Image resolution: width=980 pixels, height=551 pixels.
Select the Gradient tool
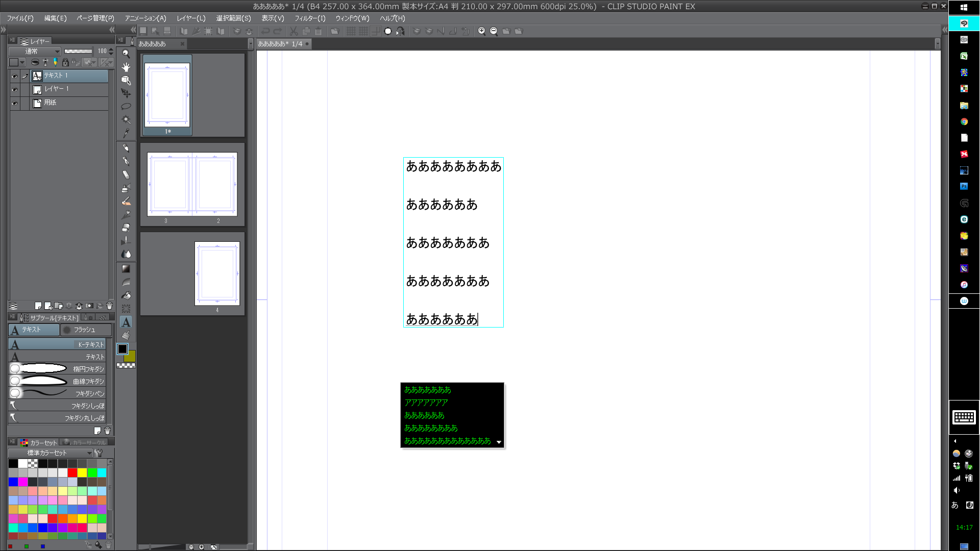[x=126, y=269]
